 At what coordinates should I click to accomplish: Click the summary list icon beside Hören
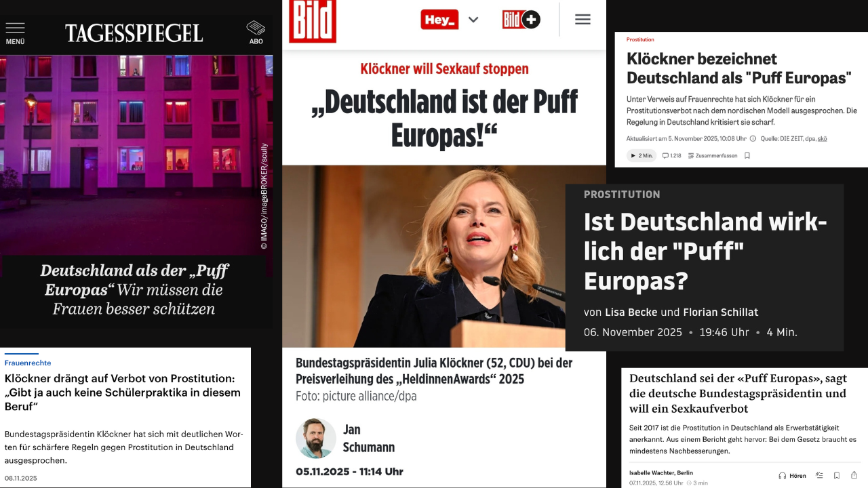coord(819,475)
